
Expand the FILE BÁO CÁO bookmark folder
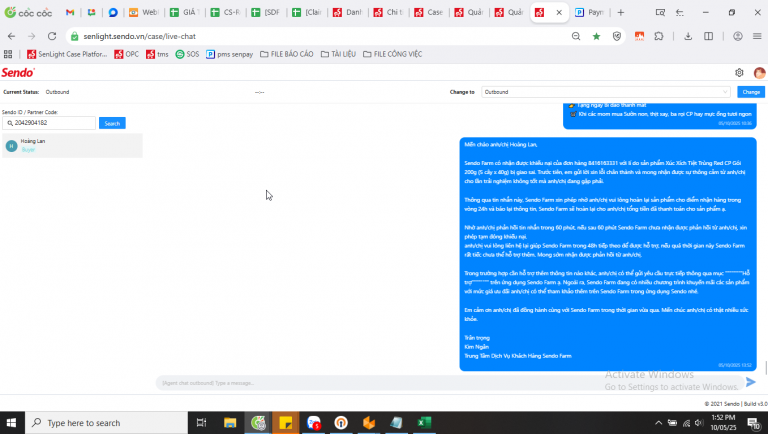click(x=287, y=54)
